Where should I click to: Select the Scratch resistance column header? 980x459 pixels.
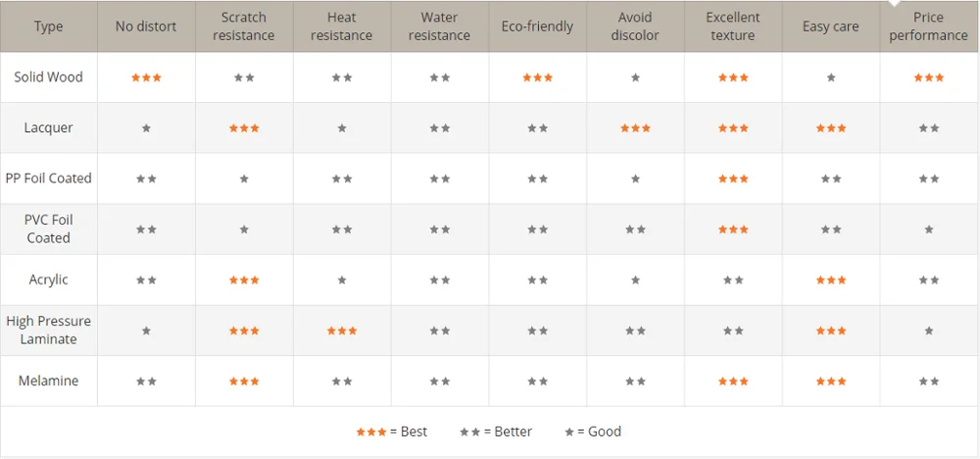pyautogui.click(x=244, y=26)
